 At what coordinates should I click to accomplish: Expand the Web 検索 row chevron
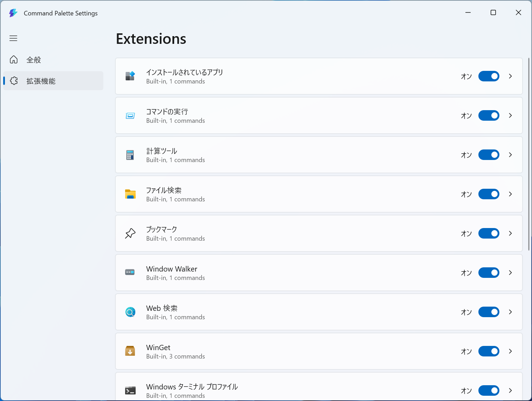pyautogui.click(x=510, y=312)
